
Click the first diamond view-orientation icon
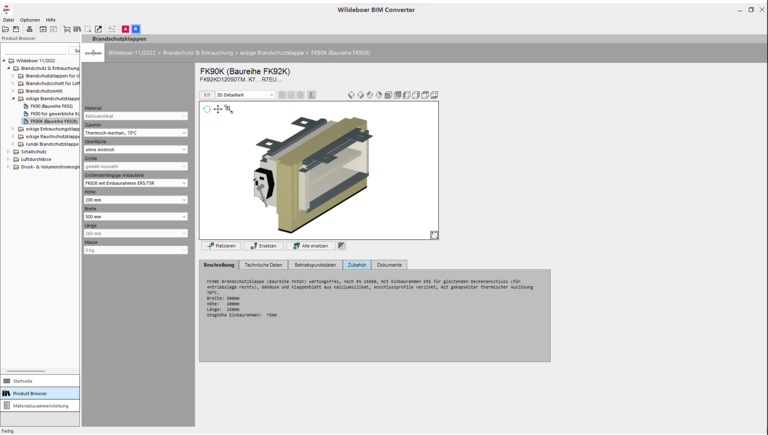351,95
